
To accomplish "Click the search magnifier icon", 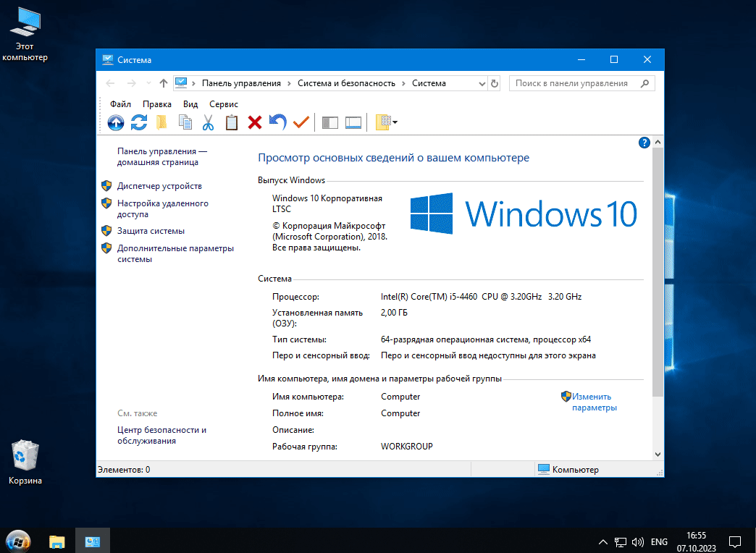I will [644, 83].
